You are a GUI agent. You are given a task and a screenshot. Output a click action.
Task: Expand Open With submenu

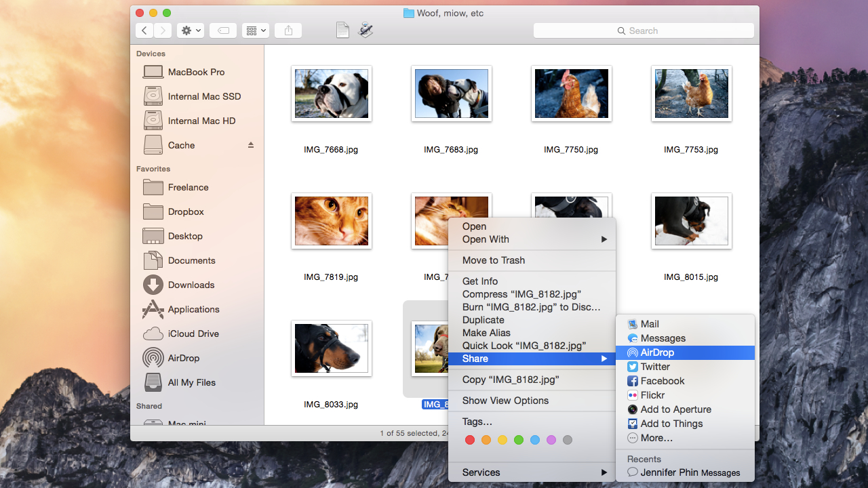click(532, 239)
